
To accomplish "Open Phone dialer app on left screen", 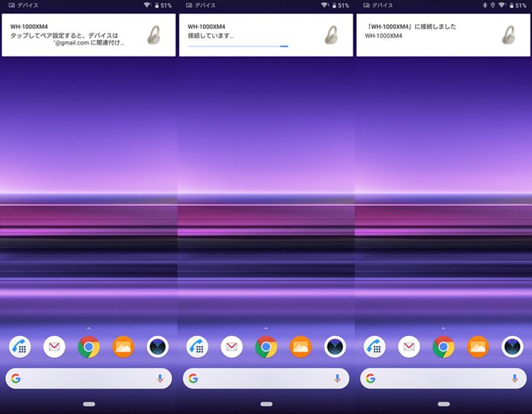I will click(19, 346).
